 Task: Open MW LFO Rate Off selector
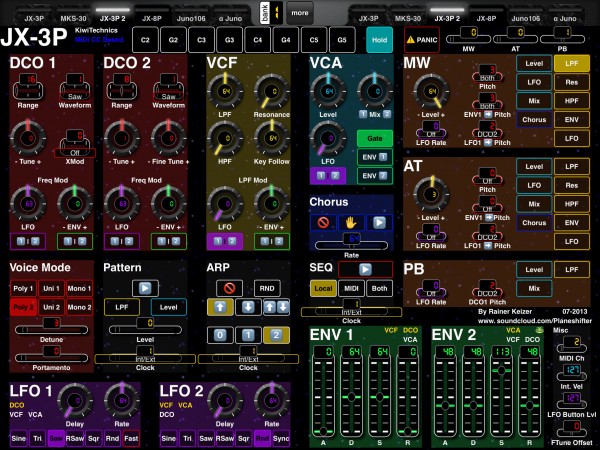point(431,129)
